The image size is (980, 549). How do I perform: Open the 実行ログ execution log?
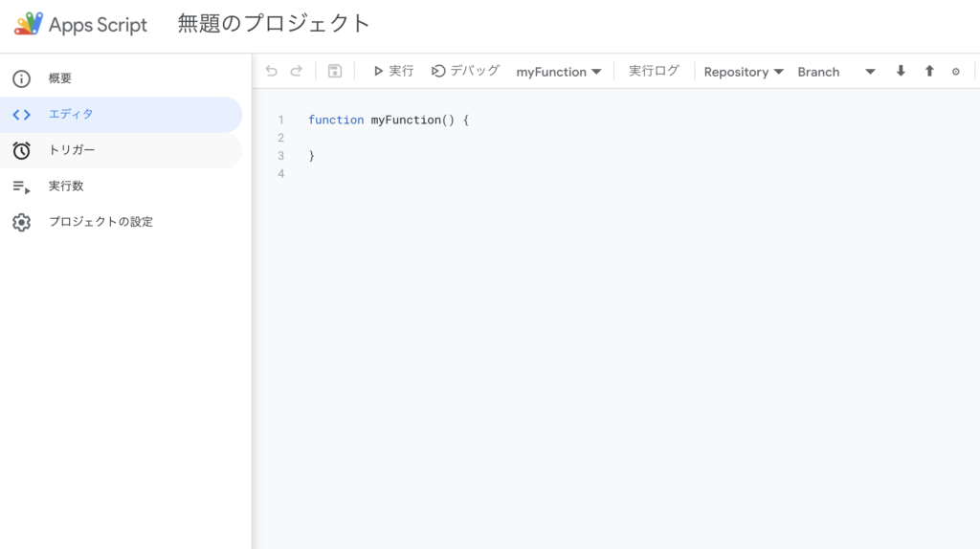(x=654, y=71)
